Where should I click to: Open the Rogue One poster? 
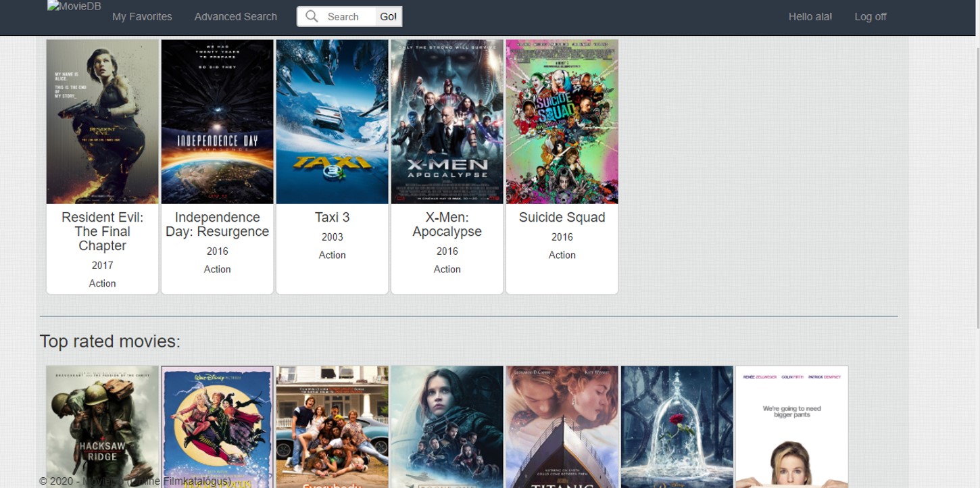(x=447, y=427)
